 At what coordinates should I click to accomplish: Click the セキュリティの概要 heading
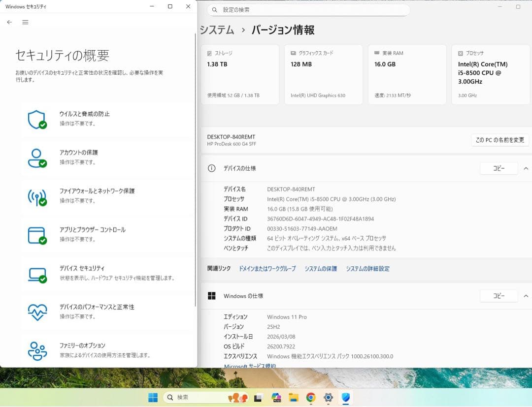(x=63, y=55)
